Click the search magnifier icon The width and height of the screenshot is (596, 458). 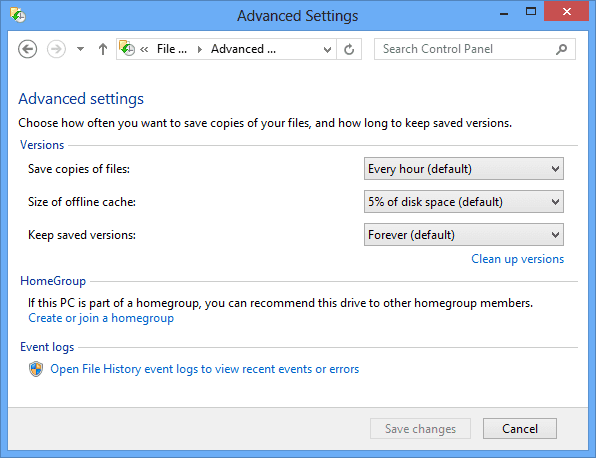pyautogui.click(x=561, y=49)
